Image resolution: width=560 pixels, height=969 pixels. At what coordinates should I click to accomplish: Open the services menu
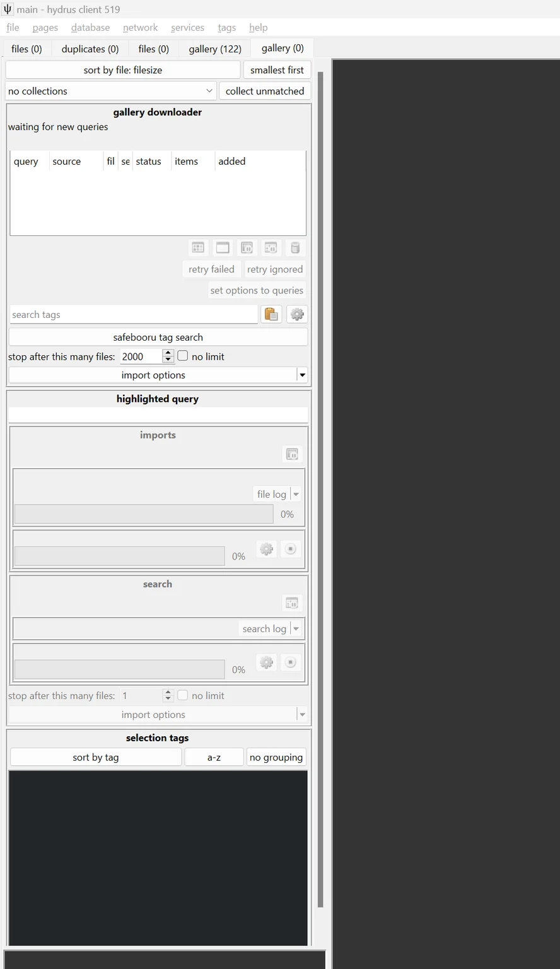coord(187,28)
